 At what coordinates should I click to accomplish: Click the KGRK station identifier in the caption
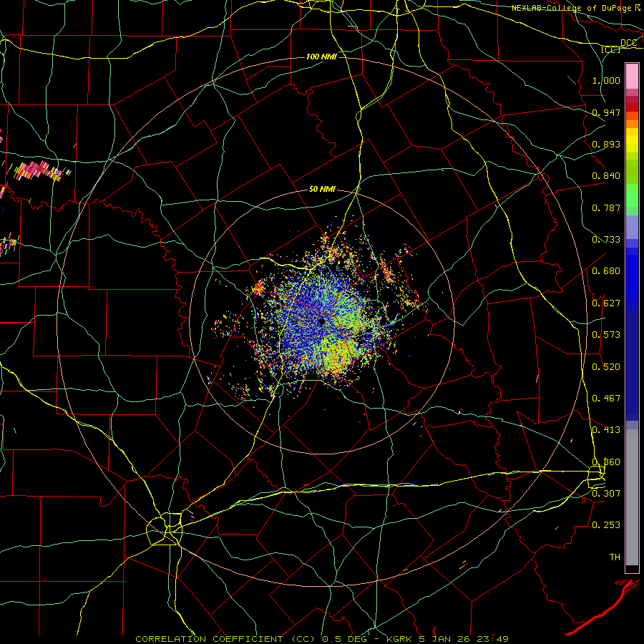[x=399, y=639]
